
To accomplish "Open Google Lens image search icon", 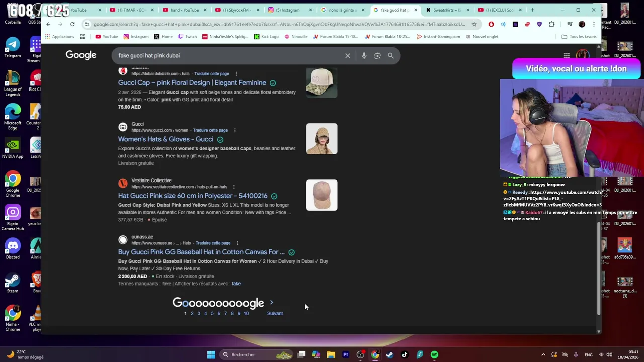I will [377, 56].
